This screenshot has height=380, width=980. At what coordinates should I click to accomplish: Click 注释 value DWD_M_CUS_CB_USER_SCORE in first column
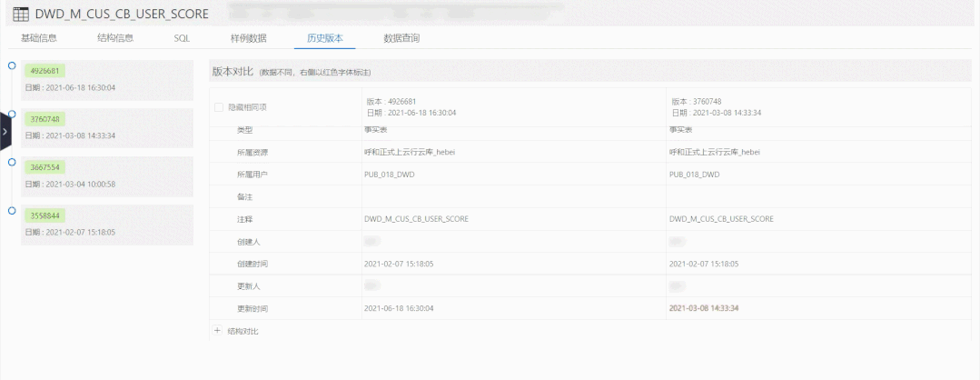coord(416,219)
